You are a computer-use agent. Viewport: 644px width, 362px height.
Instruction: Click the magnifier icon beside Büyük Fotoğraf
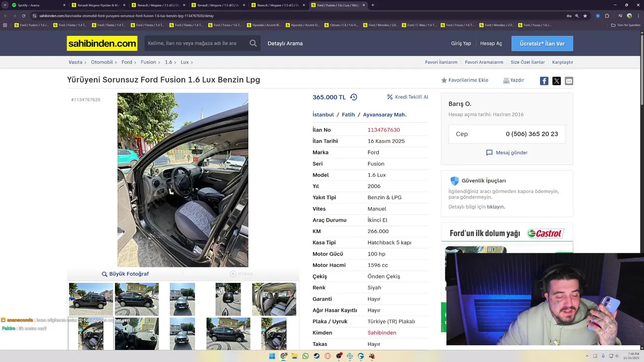tap(105, 274)
